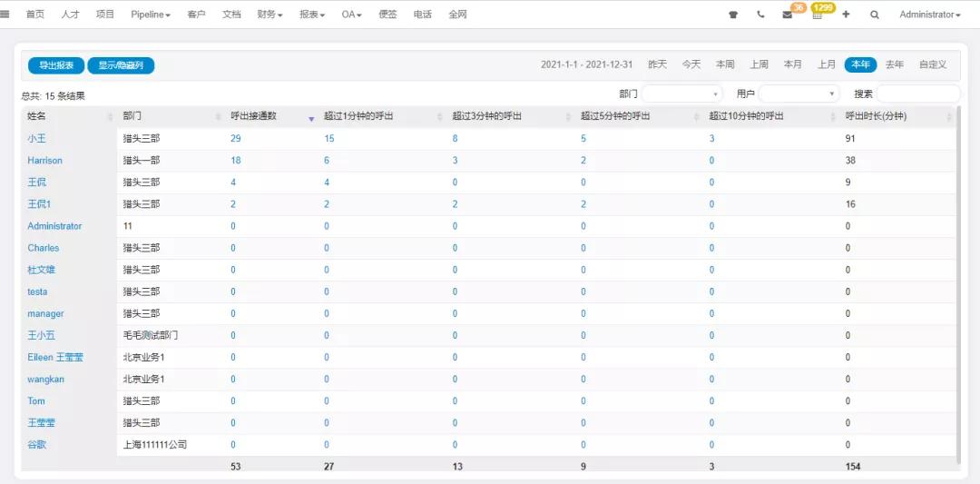Select the 去年 date range
Image resolution: width=980 pixels, height=484 pixels.
[x=894, y=64]
